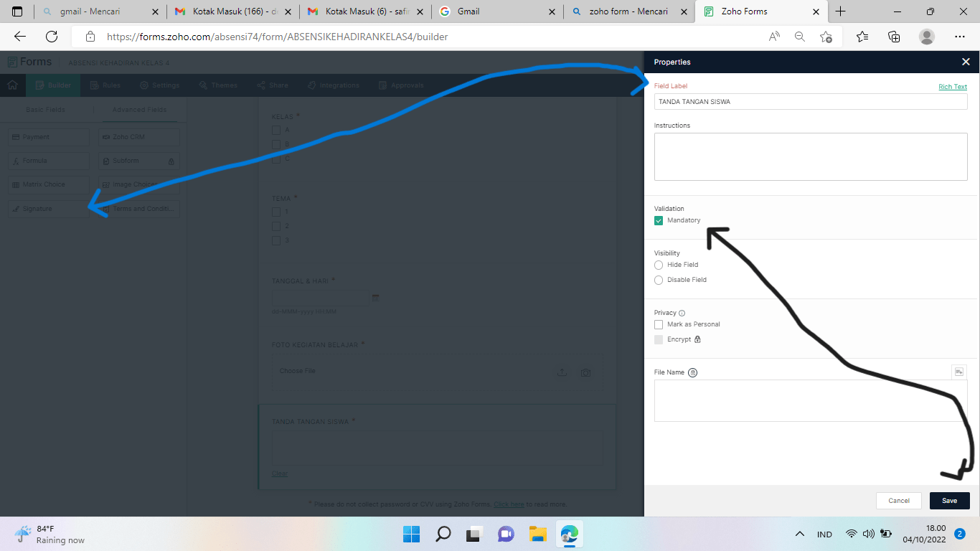
Task: Go back to previous page
Action: [x=20, y=37]
